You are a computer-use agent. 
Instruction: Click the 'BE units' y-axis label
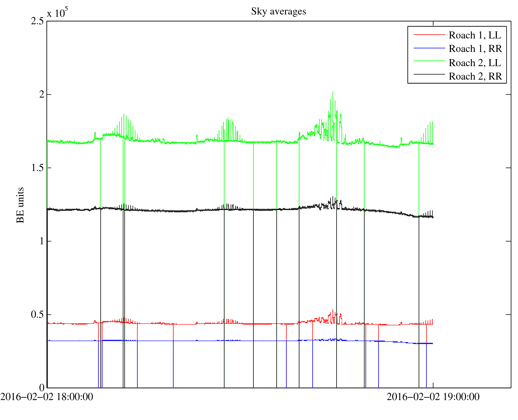20,205
